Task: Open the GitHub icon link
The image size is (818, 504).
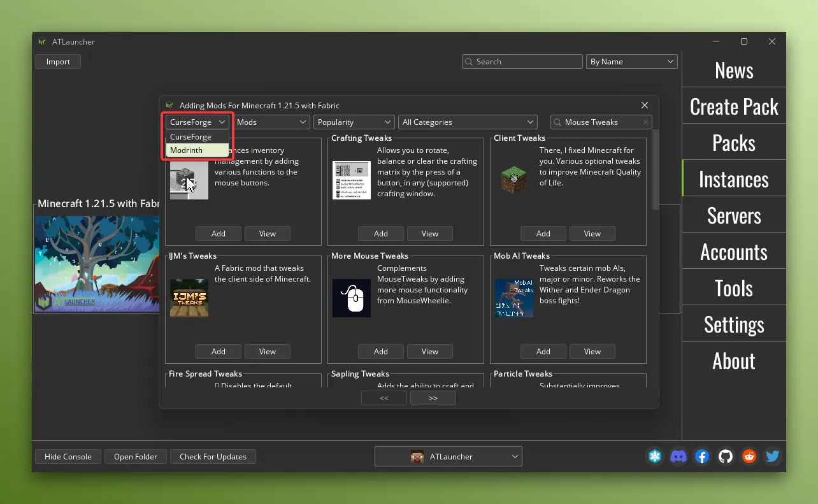Action: point(725,456)
